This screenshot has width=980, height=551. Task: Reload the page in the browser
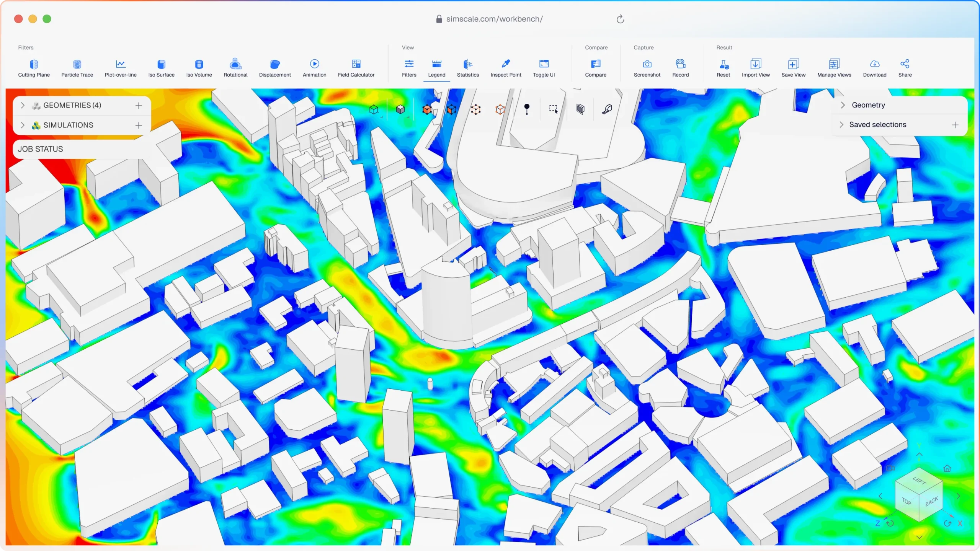click(x=620, y=19)
